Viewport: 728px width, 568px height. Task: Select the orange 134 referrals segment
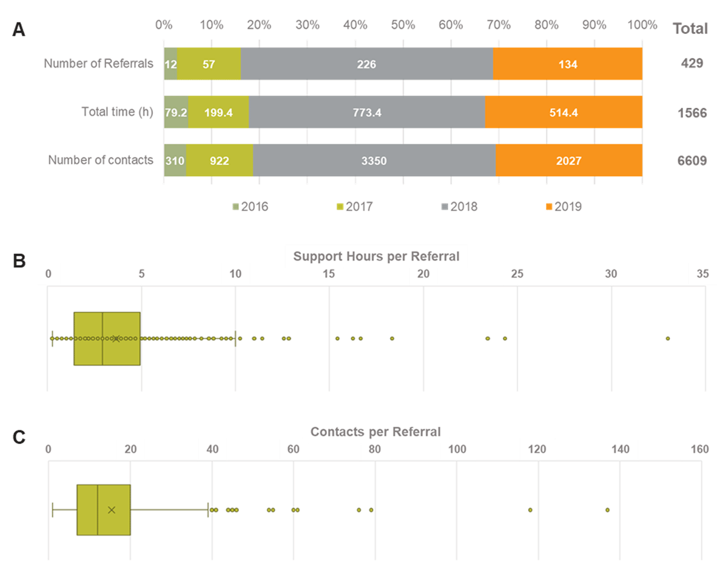pyautogui.click(x=567, y=64)
